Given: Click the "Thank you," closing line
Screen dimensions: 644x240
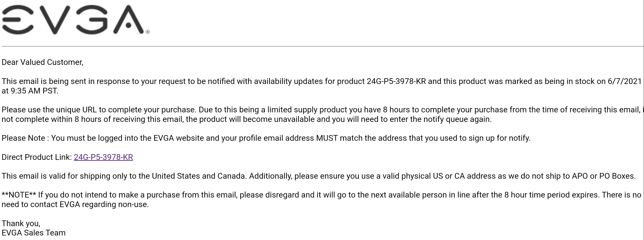Looking at the screenshot, I should (21, 223).
